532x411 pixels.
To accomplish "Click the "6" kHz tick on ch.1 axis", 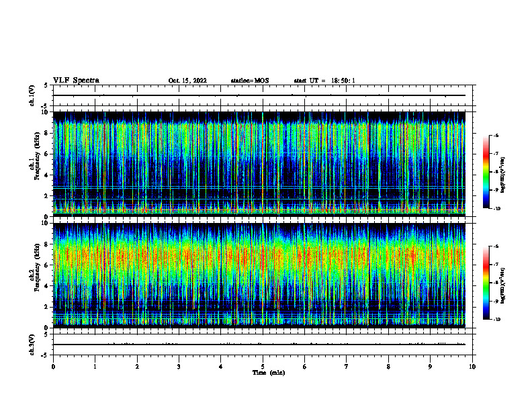I will (x=47, y=154).
